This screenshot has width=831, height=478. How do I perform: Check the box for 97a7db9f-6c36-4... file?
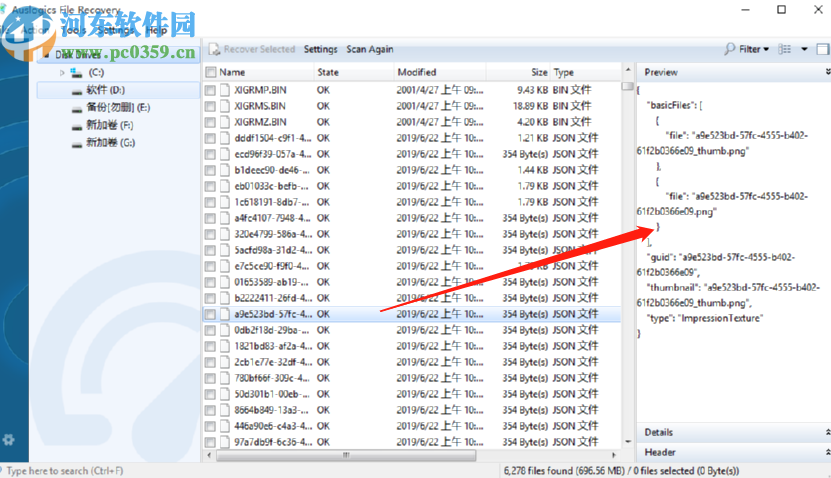click(210, 442)
